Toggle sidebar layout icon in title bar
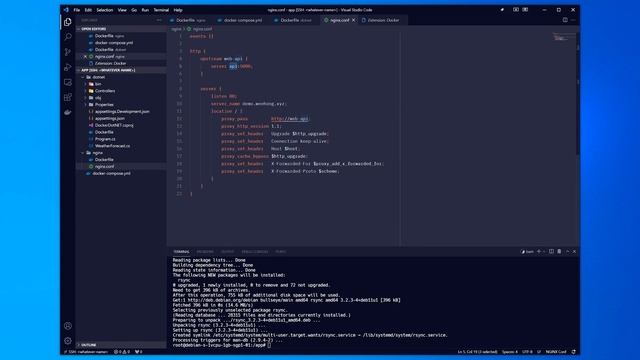The image size is (640, 360). click(525, 10)
